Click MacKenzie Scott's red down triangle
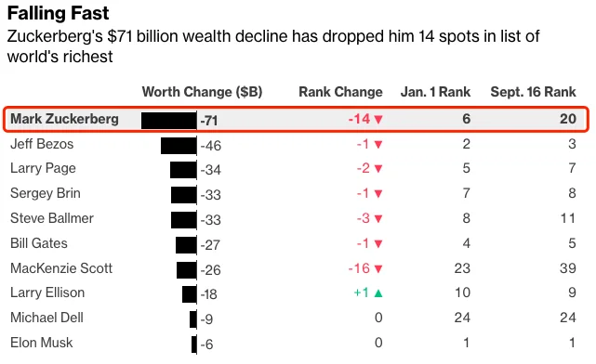The width and height of the screenshot is (596, 364). click(378, 269)
